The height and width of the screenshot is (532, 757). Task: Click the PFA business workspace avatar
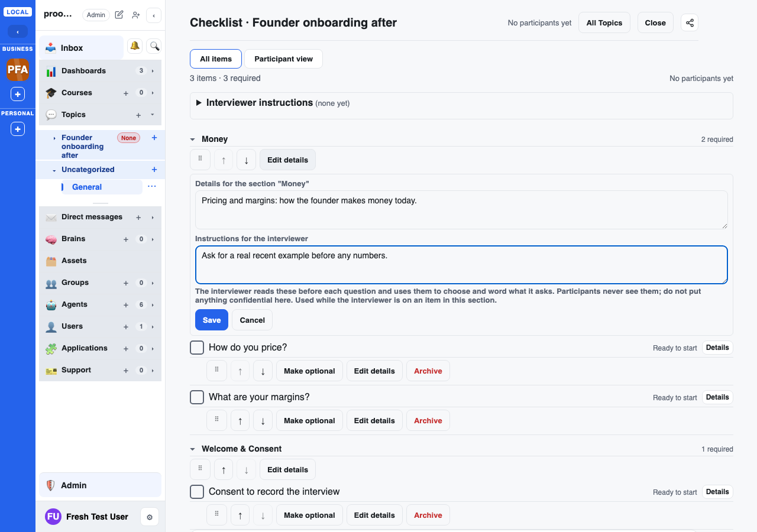click(18, 70)
